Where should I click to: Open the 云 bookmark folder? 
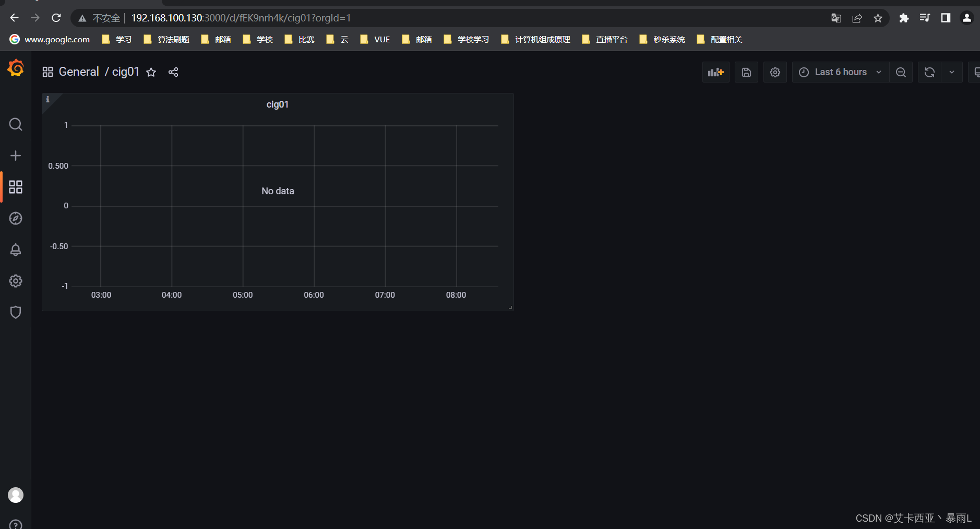point(337,39)
